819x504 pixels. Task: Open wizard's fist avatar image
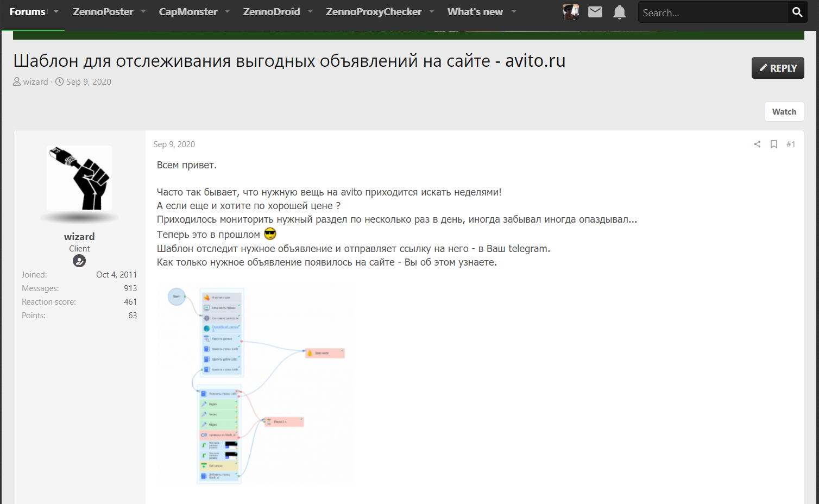(79, 178)
